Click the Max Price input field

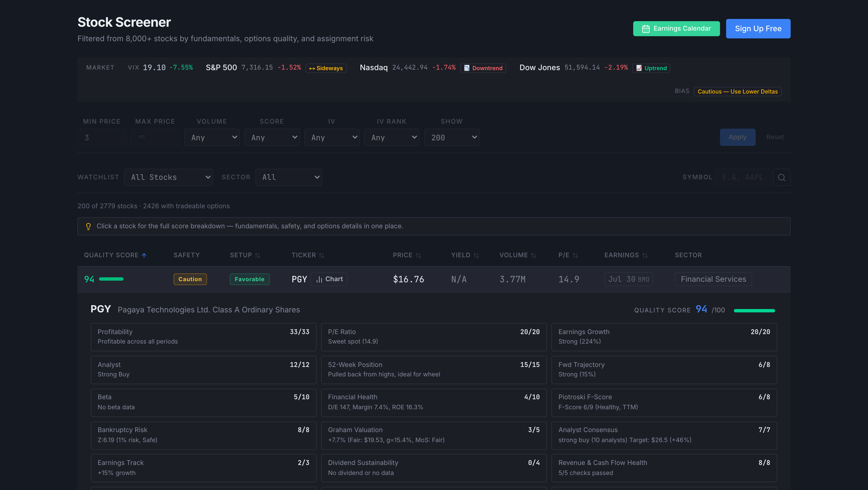(155, 137)
